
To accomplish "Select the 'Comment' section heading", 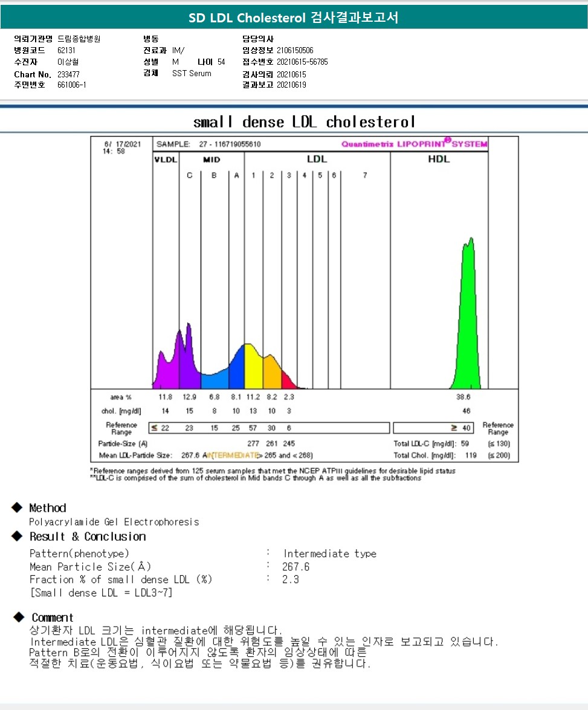I will tap(52, 618).
